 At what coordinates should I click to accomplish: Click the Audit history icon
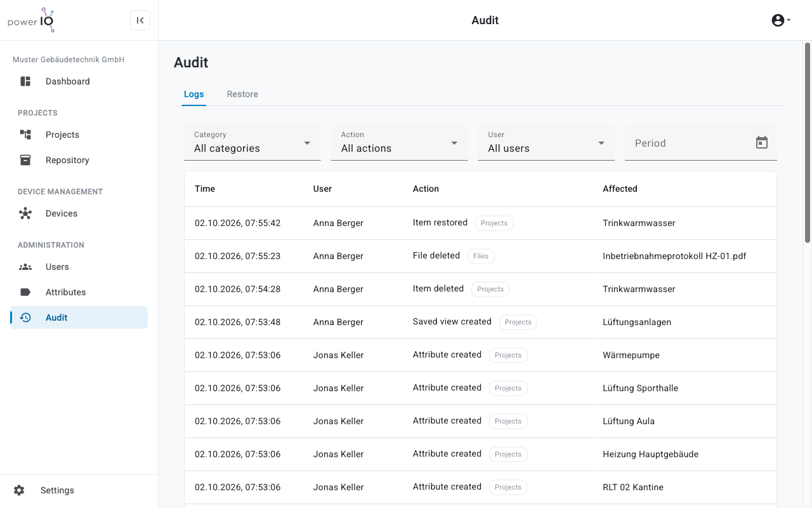click(x=25, y=317)
